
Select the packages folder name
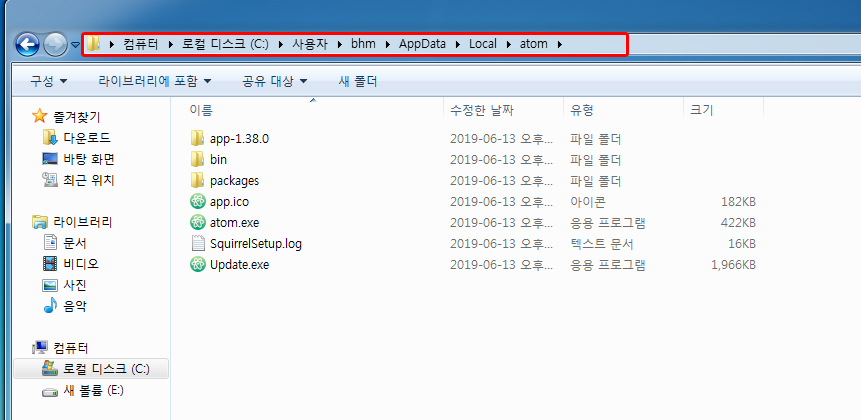tap(234, 181)
